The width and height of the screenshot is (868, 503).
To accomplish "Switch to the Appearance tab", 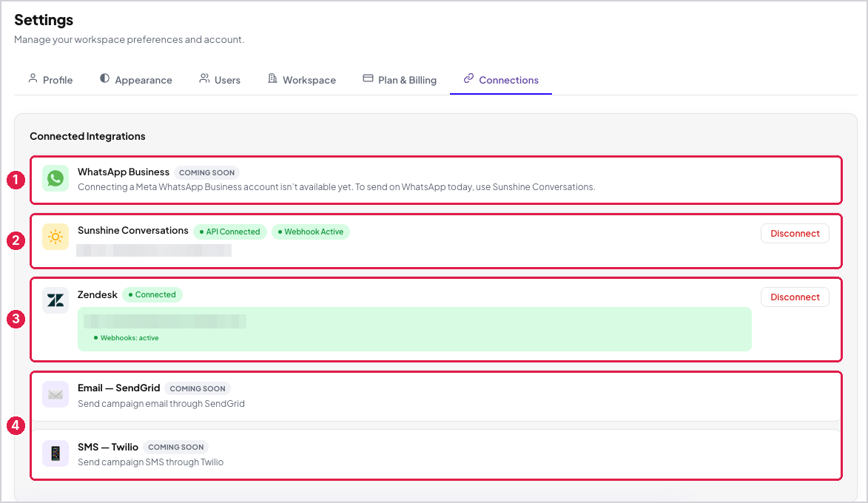I will [x=136, y=80].
